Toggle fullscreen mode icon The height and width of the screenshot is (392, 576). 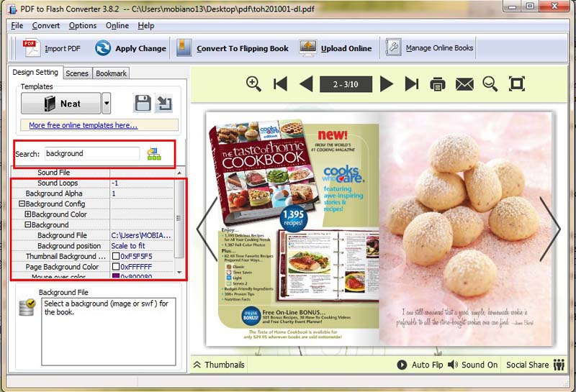[516, 83]
